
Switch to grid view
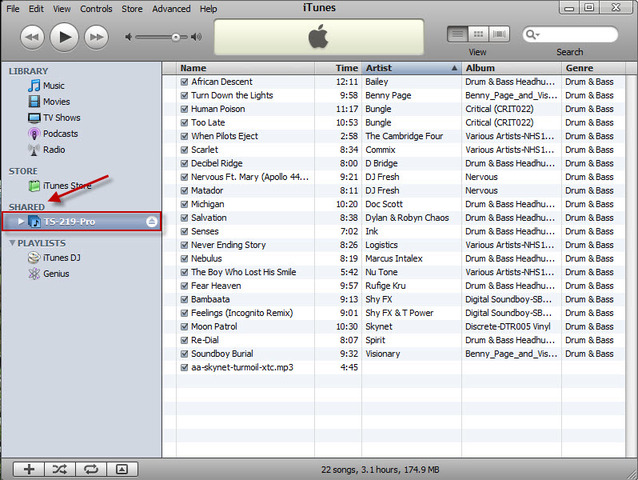(478, 34)
